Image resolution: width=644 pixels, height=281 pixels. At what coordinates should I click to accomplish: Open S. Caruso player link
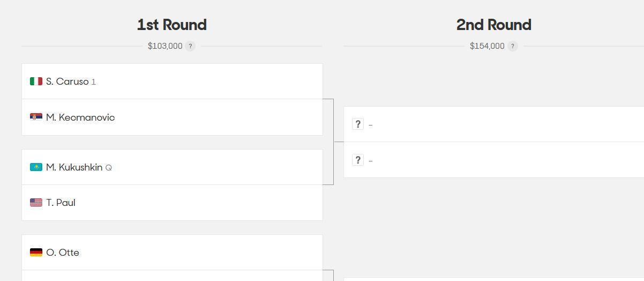coord(67,82)
